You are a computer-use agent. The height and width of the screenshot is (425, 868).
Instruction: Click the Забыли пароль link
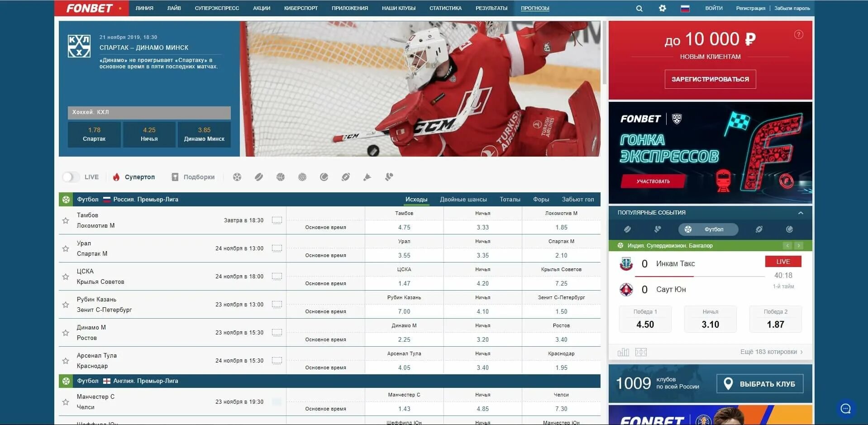[x=792, y=8]
